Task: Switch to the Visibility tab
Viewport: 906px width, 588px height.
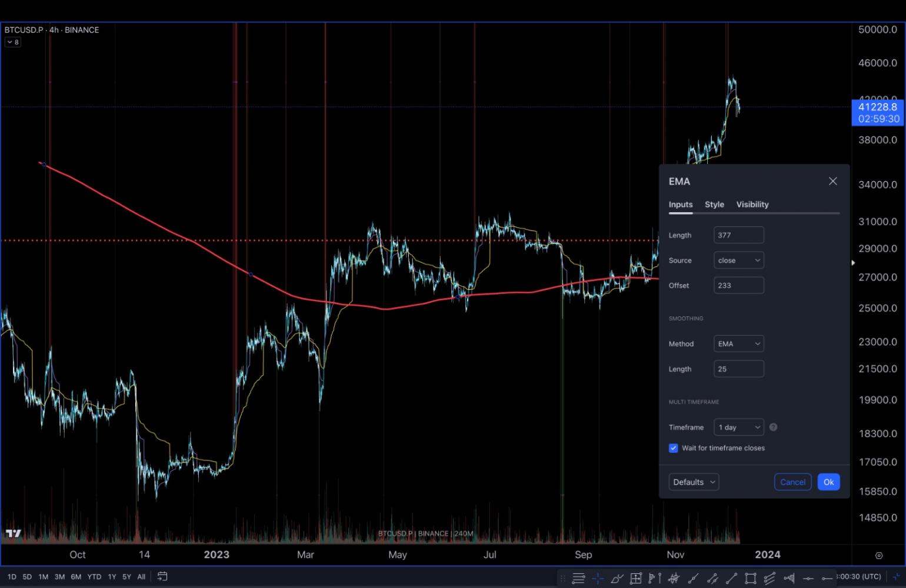Action: 752,205
